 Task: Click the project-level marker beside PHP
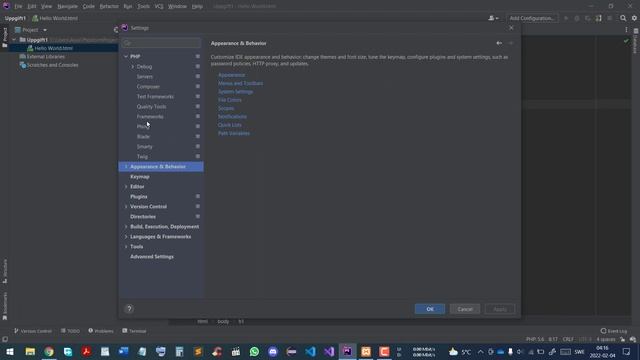click(x=198, y=56)
